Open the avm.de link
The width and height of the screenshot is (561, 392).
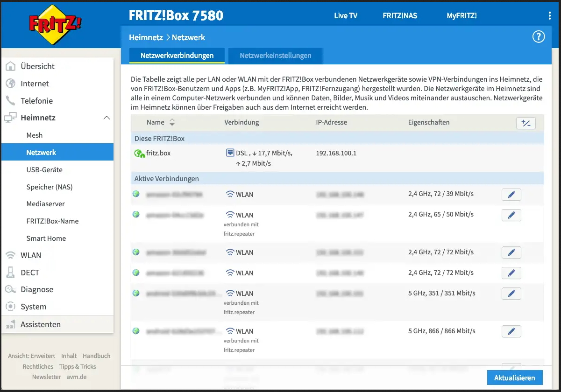76,377
